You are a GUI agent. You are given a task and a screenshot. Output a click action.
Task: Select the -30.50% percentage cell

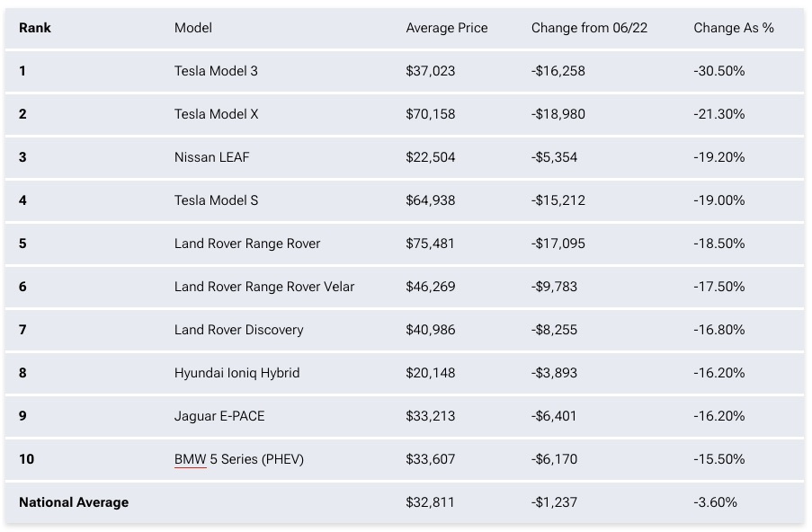click(x=719, y=71)
